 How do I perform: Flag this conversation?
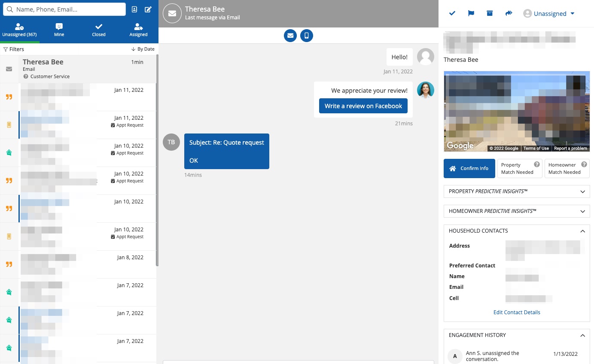(471, 13)
